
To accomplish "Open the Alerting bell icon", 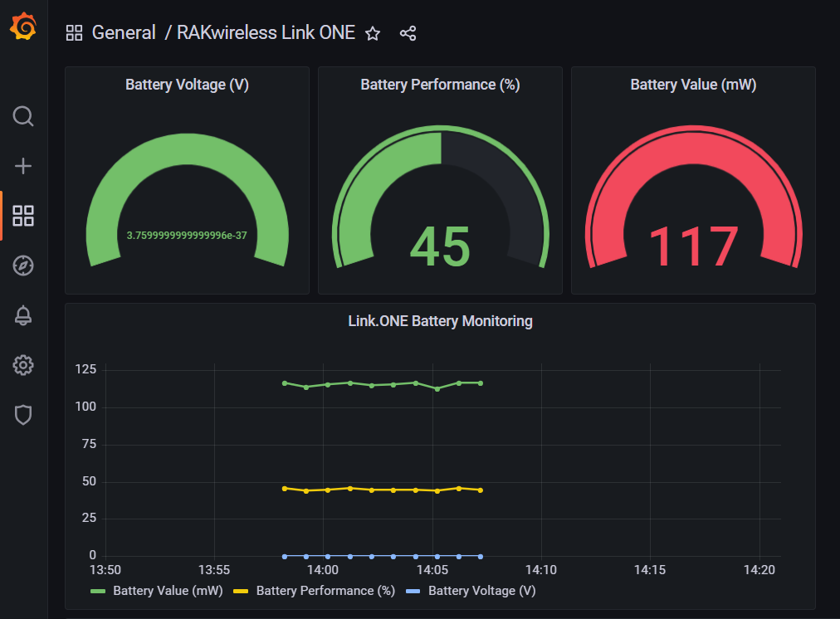I will 23,315.
